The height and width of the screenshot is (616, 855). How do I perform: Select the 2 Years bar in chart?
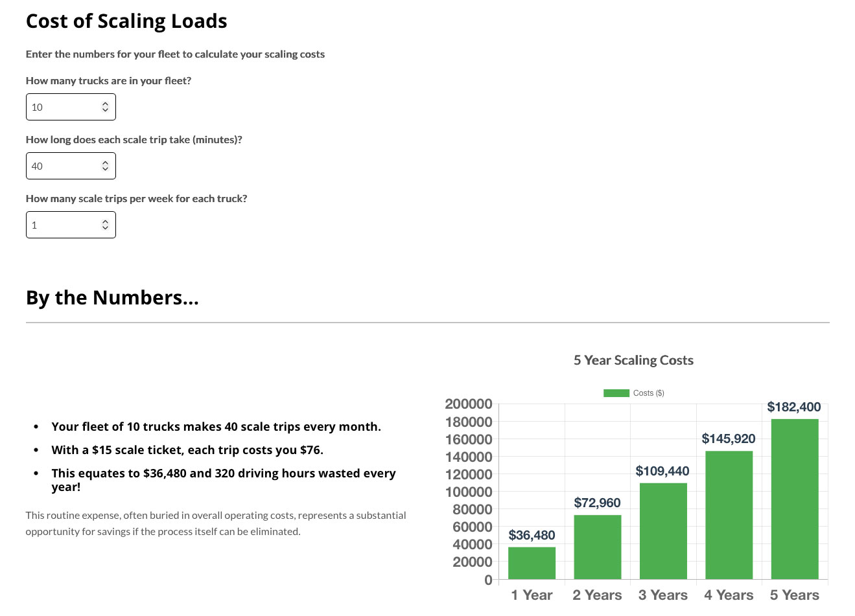click(x=597, y=547)
